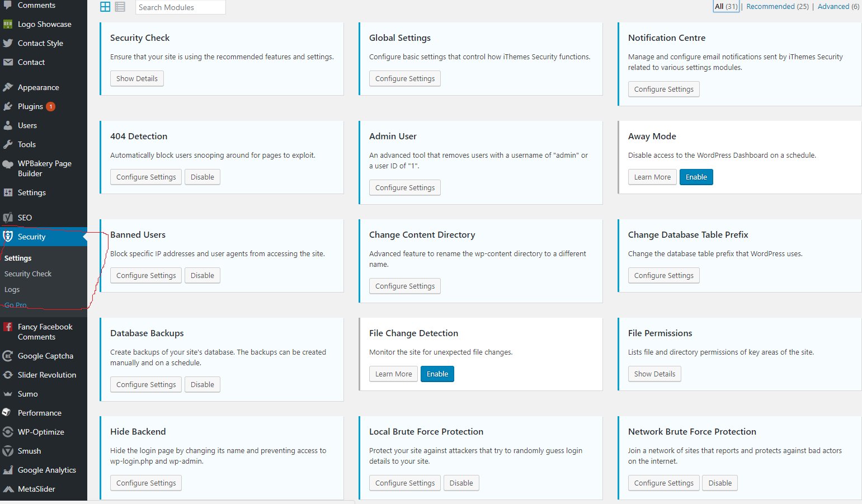Learn More about Away Mode
This screenshot has height=504, width=862.
(652, 177)
